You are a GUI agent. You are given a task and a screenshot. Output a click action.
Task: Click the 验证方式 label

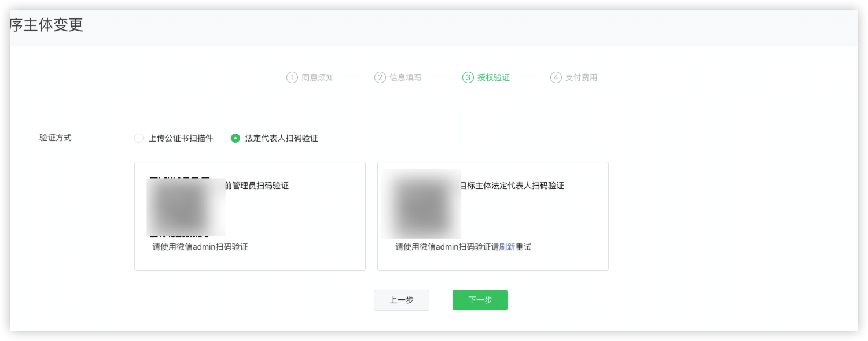(x=56, y=138)
